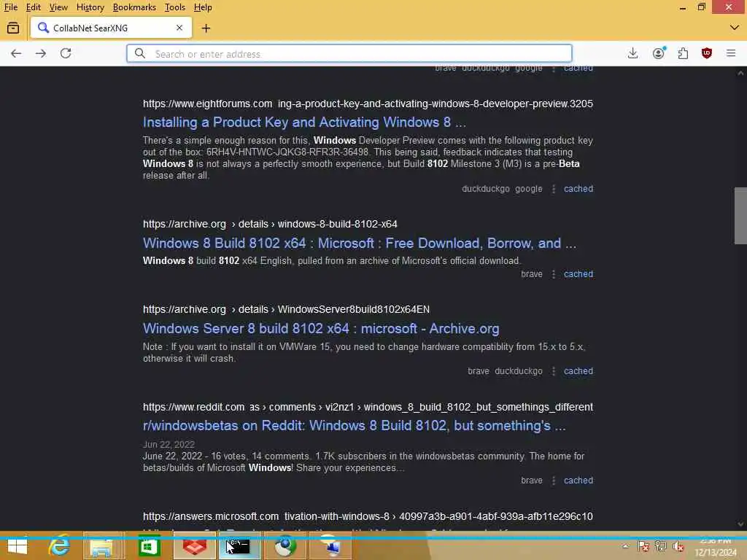This screenshot has height=560, width=747.
Task: Expand options dots for Windows 8 Build 8102 x64 result
Action: tap(553, 274)
